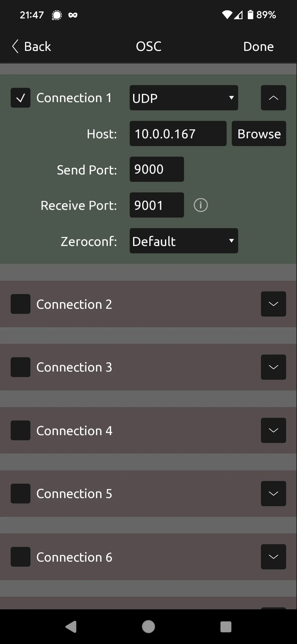Tap the info icon next to Receive Port

click(200, 205)
